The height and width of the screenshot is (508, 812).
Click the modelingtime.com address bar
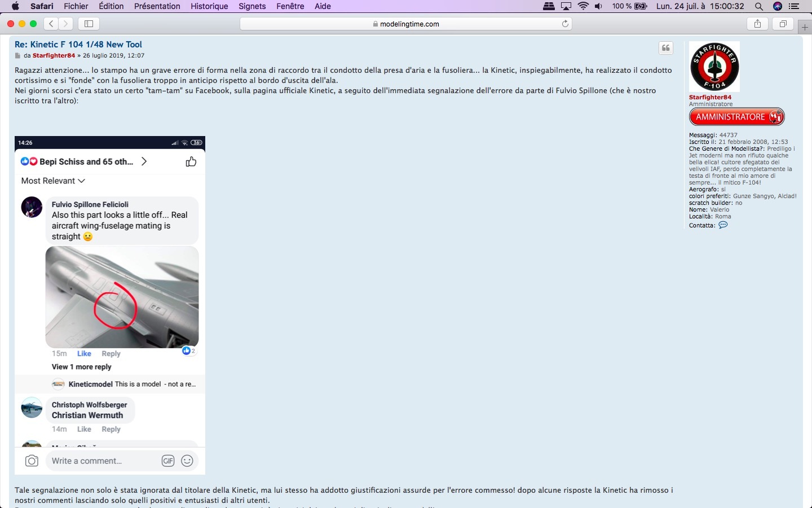click(x=406, y=24)
